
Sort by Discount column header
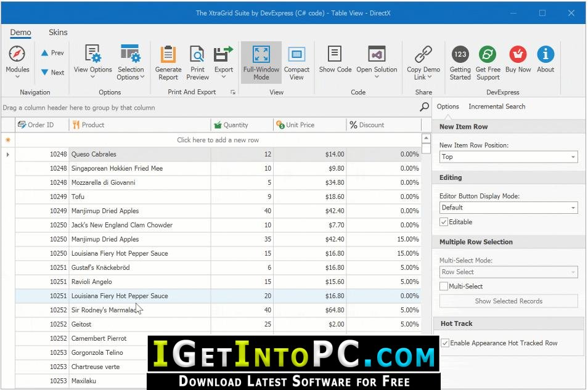(x=383, y=125)
